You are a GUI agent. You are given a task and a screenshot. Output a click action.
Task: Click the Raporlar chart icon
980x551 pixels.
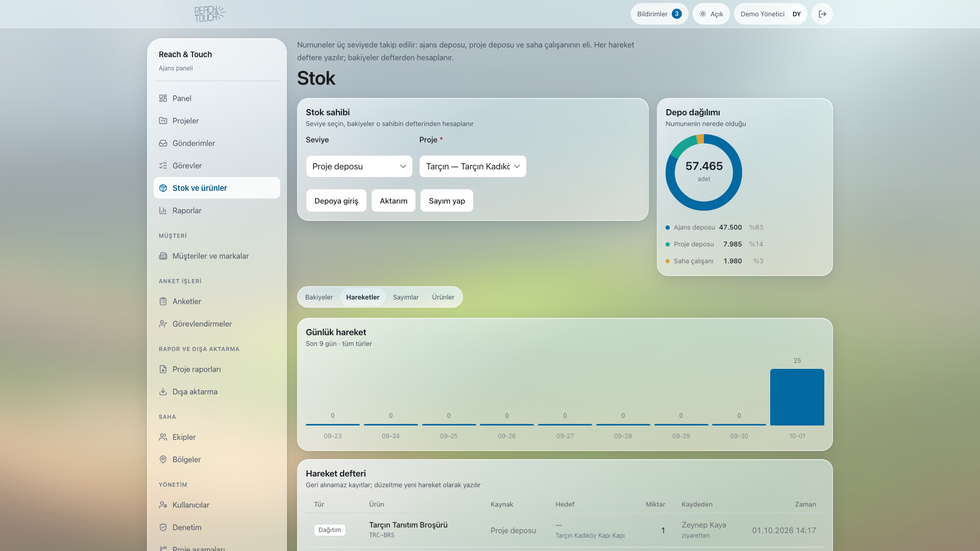pos(163,211)
